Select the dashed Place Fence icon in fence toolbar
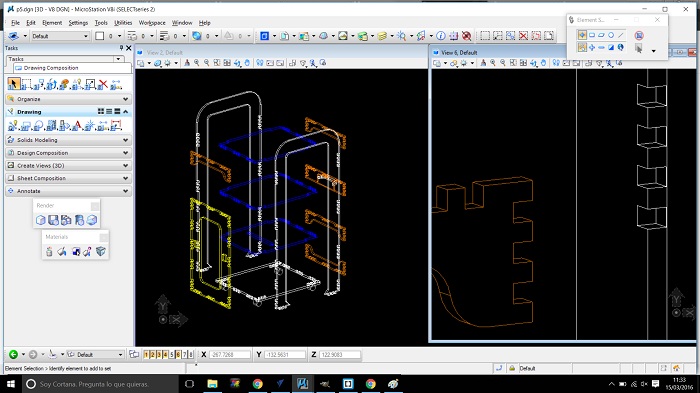The height and width of the screenshot is (393, 700). point(485,36)
